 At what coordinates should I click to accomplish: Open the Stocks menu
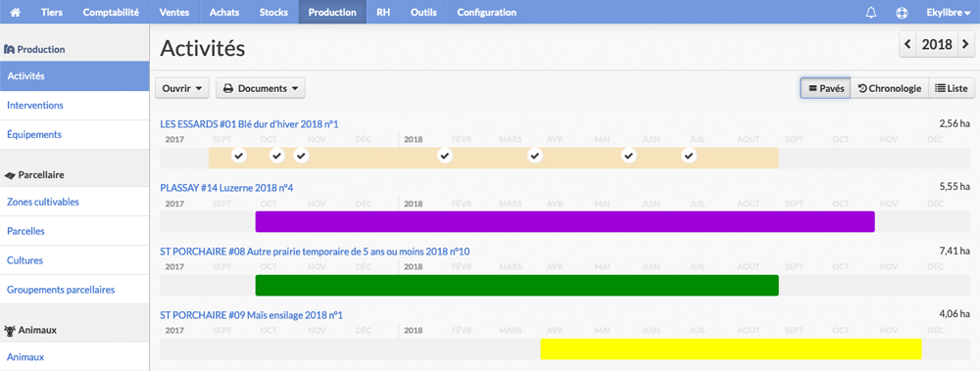coord(273,12)
